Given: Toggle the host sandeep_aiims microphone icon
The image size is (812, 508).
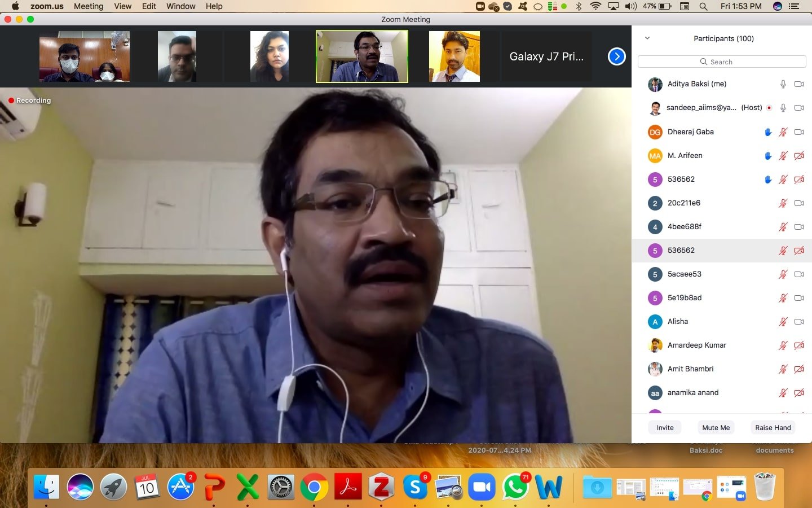Looking at the screenshot, I should click(783, 108).
